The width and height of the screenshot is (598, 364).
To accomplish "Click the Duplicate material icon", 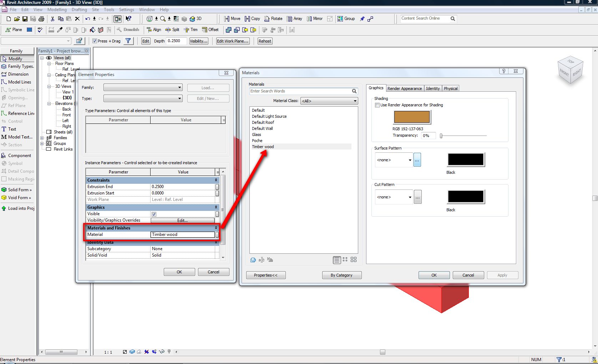I will click(253, 260).
